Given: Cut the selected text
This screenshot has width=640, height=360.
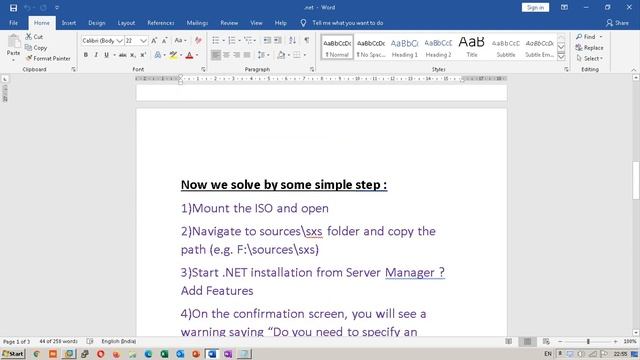Looking at the screenshot, I should [x=34, y=37].
